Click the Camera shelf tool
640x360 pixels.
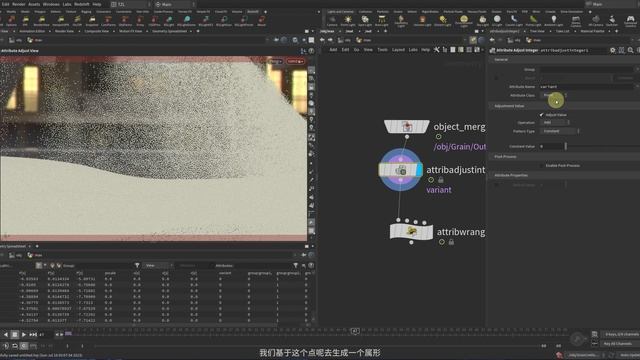(x=332, y=21)
